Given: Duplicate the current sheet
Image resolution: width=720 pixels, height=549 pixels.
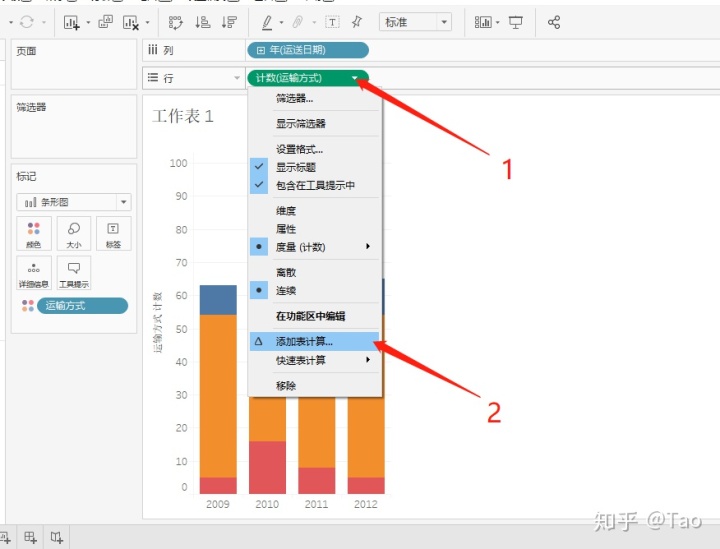Looking at the screenshot, I should [x=106, y=22].
